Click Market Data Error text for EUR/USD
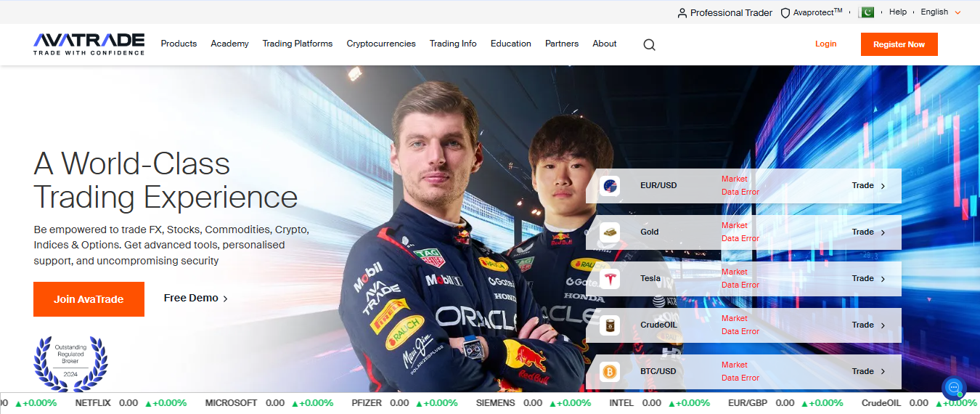980x414 pixels. 740,186
